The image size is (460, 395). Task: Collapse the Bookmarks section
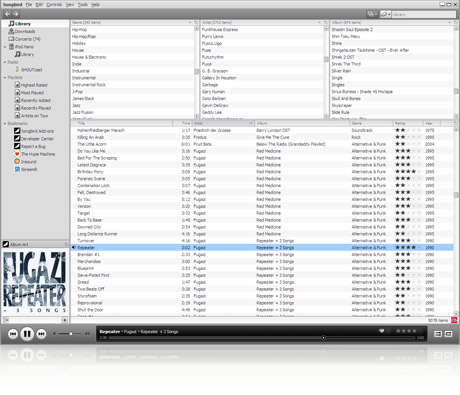point(5,124)
